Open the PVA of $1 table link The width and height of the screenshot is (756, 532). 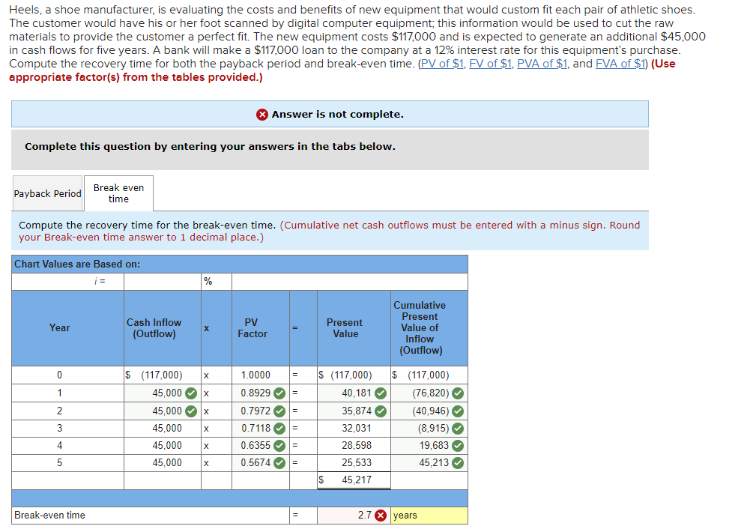(x=542, y=64)
